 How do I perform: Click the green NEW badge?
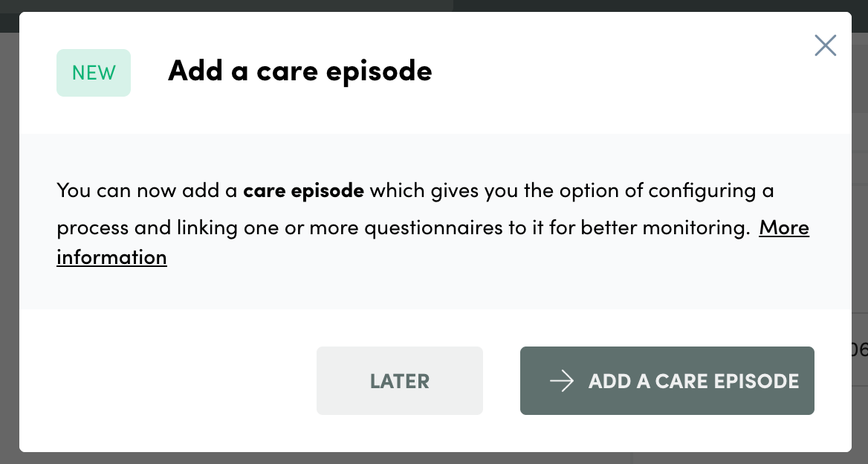pos(94,73)
